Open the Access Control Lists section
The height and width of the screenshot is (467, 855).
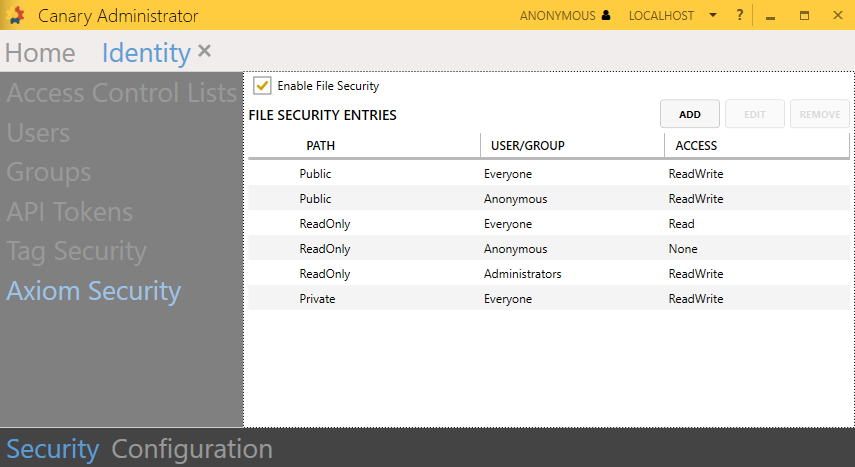tap(121, 94)
